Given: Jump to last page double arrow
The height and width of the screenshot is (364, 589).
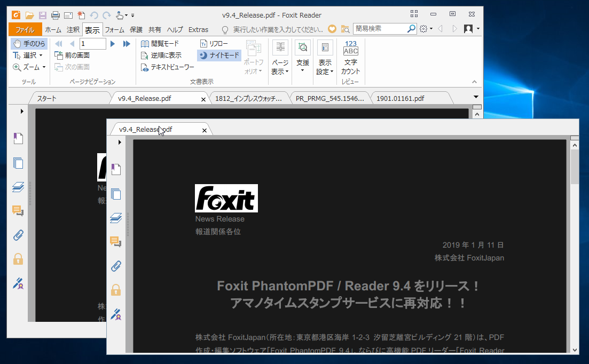Looking at the screenshot, I should (127, 44).
